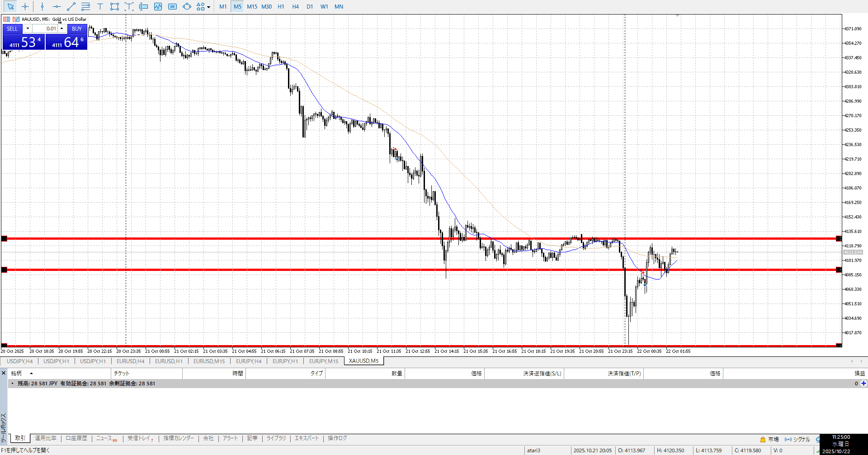Select the crosshair cursor tool
This screenshot has width=868, height=455.
tap(25, 6)
